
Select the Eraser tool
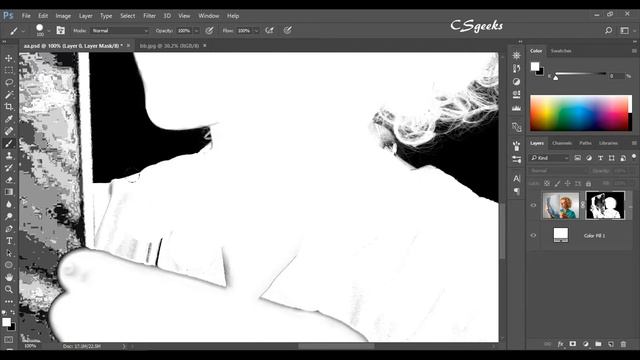9,180
